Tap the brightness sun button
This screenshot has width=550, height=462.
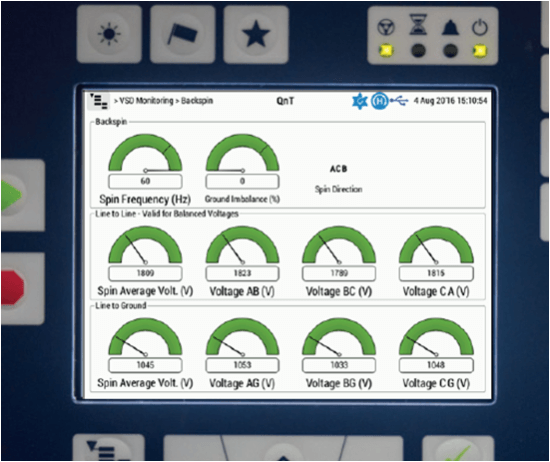pyautogui.click(x=109, y=34)
